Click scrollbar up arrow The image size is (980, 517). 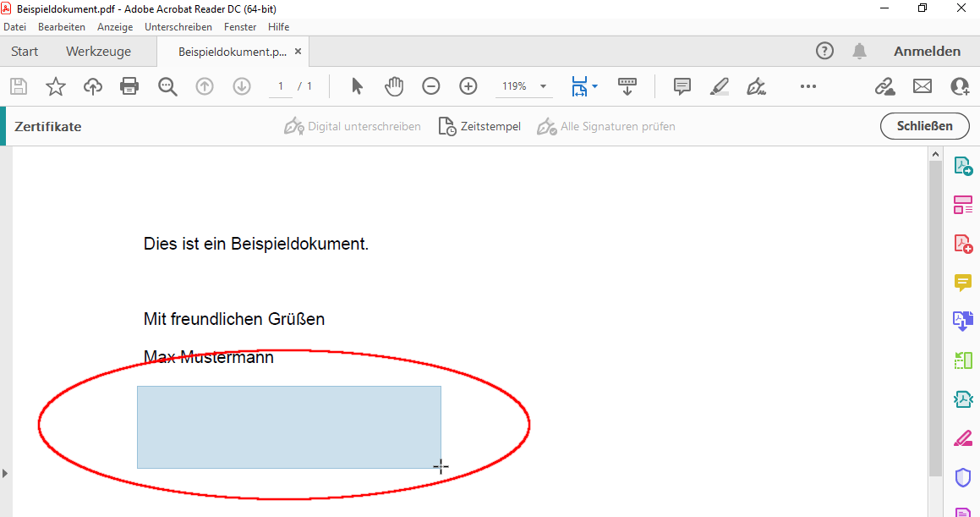point(935,154)
